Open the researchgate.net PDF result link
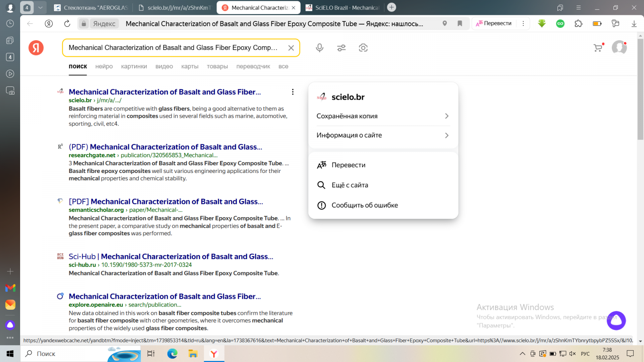Viewport: 644px width, 362px height. [165, 147]
